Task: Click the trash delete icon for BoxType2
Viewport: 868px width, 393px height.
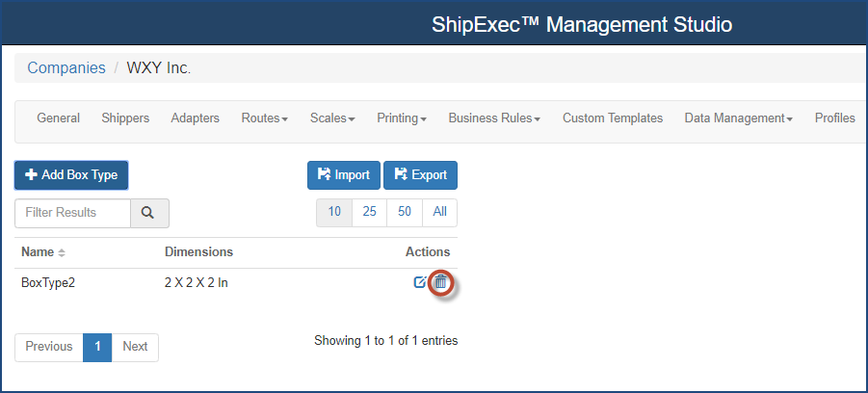Action: [440, 282]
